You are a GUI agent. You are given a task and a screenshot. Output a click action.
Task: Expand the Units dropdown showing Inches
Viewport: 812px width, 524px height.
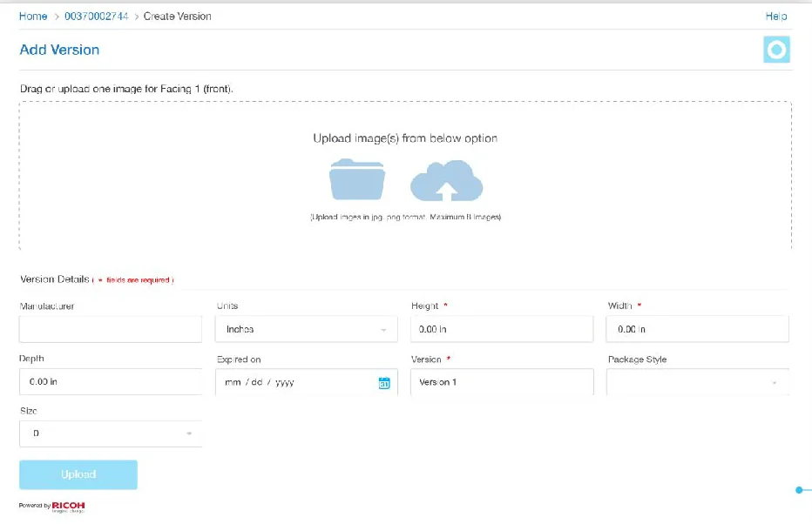307,329
